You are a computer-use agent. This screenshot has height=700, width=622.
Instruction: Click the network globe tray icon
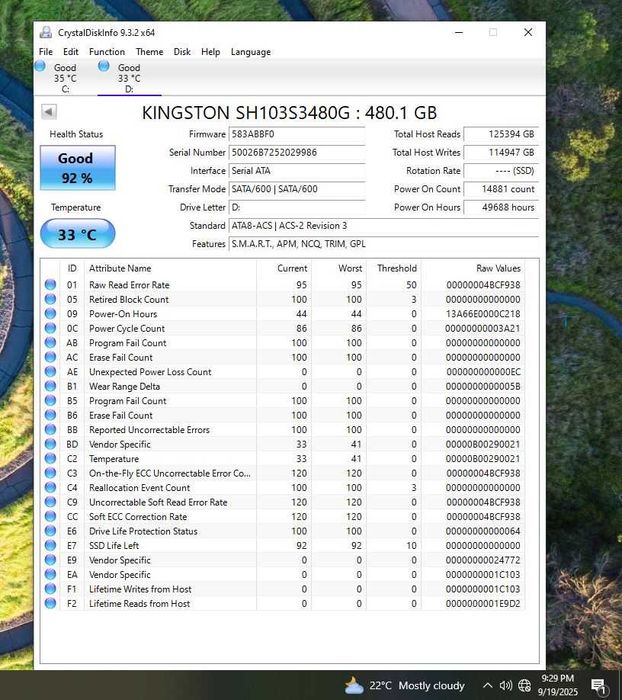coord(524,685)
